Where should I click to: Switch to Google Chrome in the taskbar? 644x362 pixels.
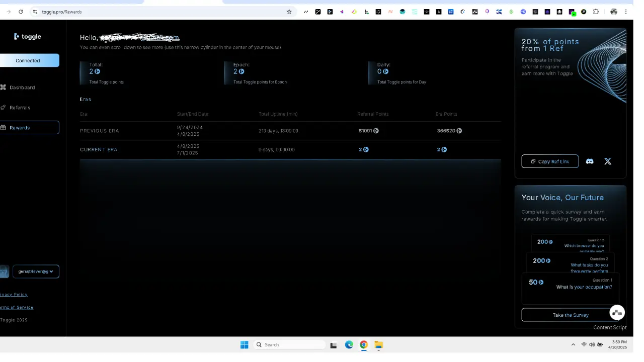[x=364, y=344]
